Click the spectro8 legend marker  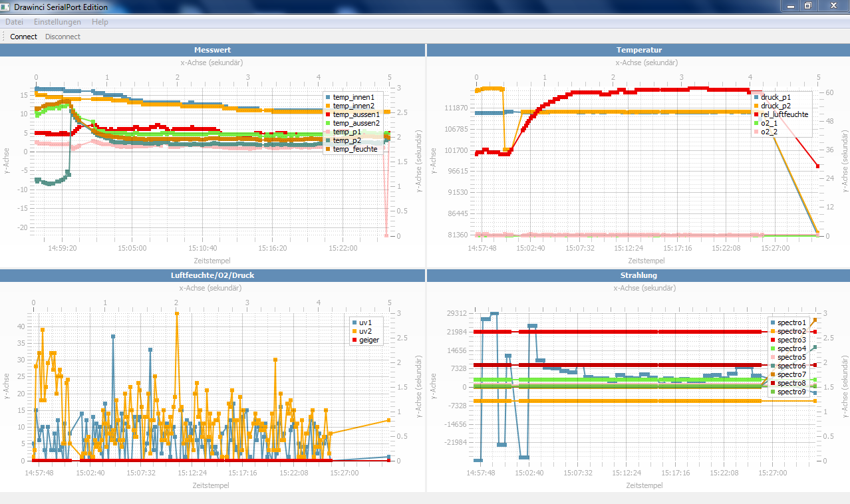pyautogui.click(x=772, y=383)
